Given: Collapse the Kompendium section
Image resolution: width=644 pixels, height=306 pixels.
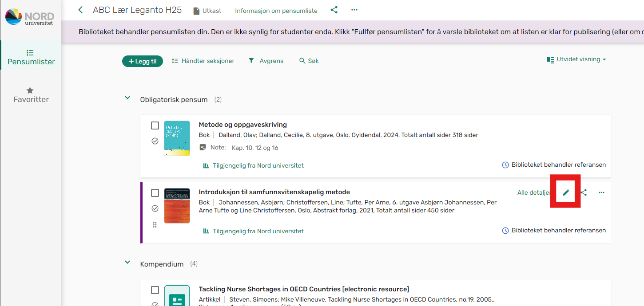Looking at the screenshot, I should [x=127, y=263].
